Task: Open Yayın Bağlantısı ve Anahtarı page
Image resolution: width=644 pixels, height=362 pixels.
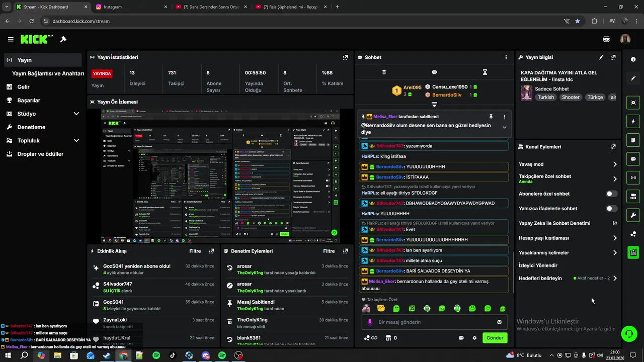Action: (x=48, y=73)
